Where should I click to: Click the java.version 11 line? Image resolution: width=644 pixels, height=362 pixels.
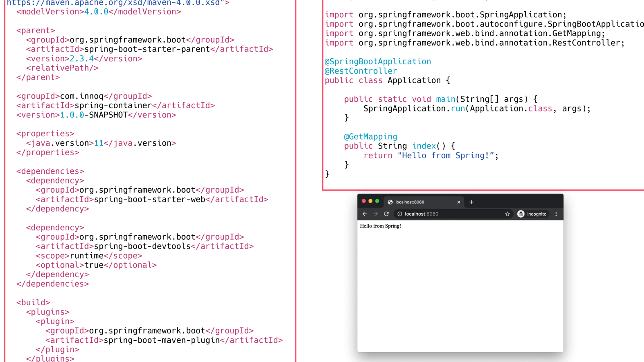pos(101,143)
